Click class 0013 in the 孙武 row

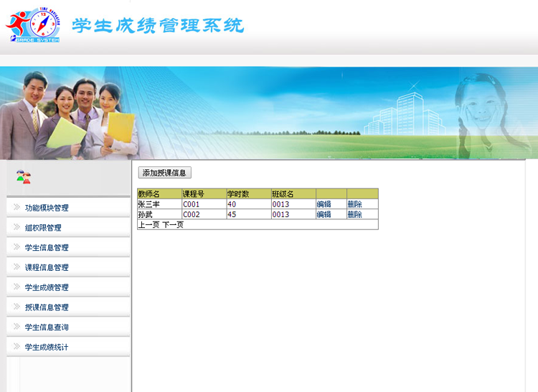(293, 214)
